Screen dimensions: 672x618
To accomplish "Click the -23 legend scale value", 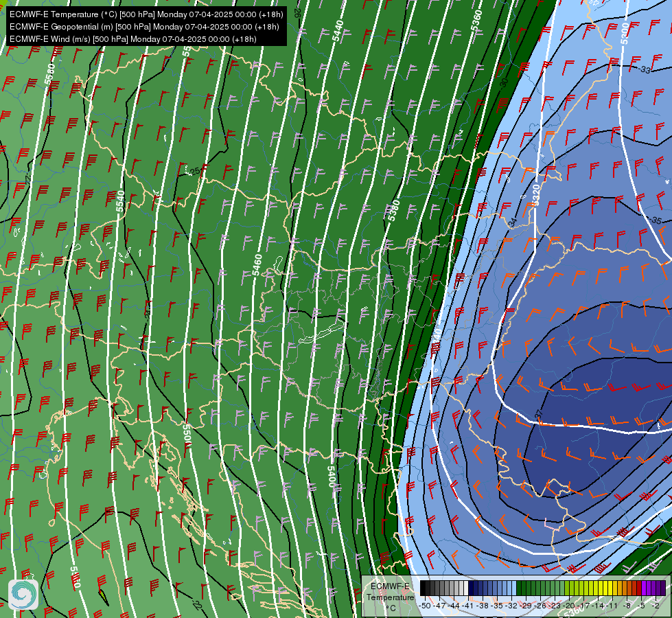I will (554, 606).
